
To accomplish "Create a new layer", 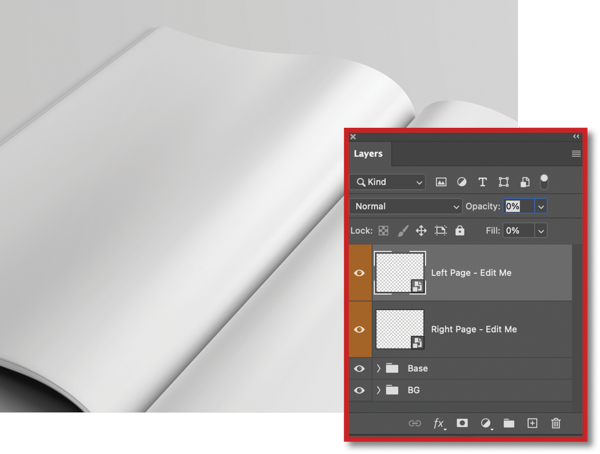I will tap(532, 423).
